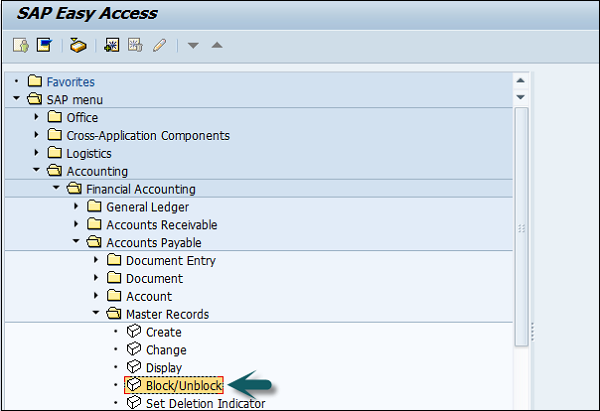Click the User menu toolbar icon
The image size is (600, 411).
21,45
